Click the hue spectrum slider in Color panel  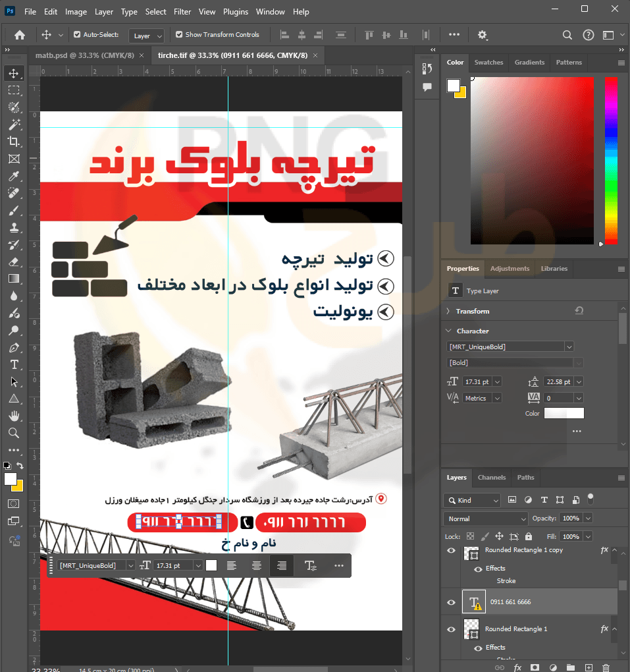pos(611,160)
